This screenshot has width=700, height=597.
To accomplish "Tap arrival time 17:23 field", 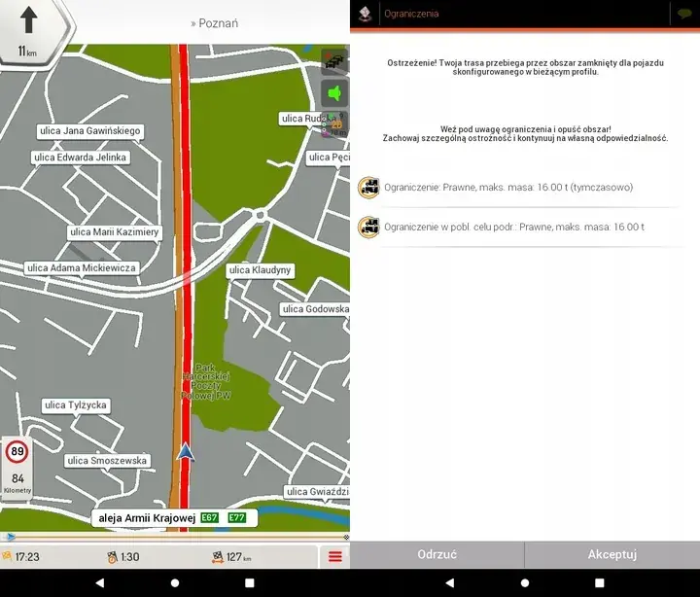I will click(23, 557).
